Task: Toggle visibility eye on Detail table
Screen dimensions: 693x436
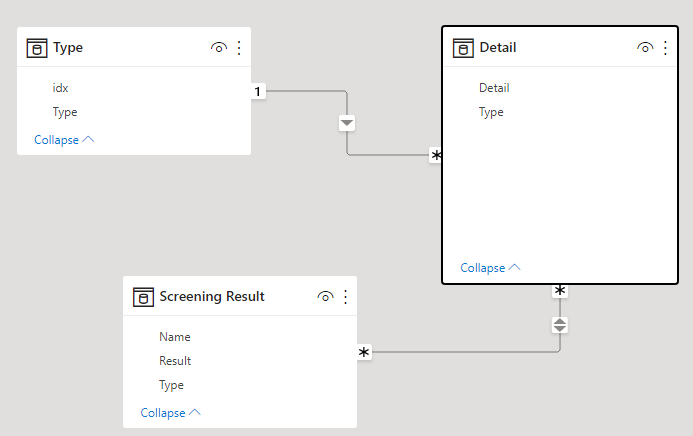Action: coord(645,47)
